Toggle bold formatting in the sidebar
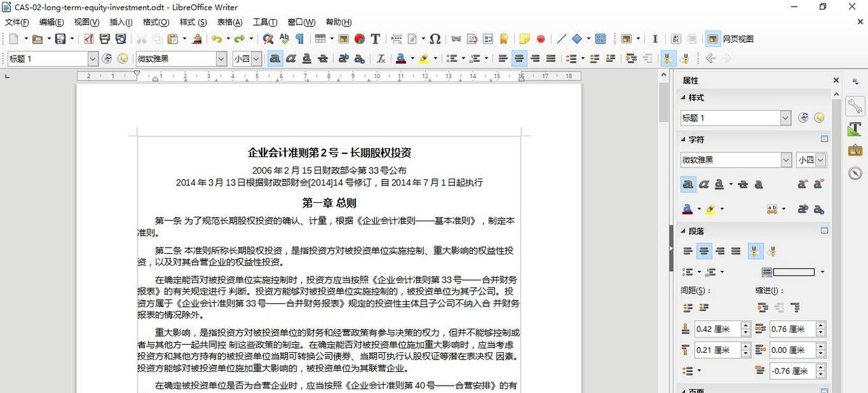Viewport: 868px width, 393px height. point(687,185)
